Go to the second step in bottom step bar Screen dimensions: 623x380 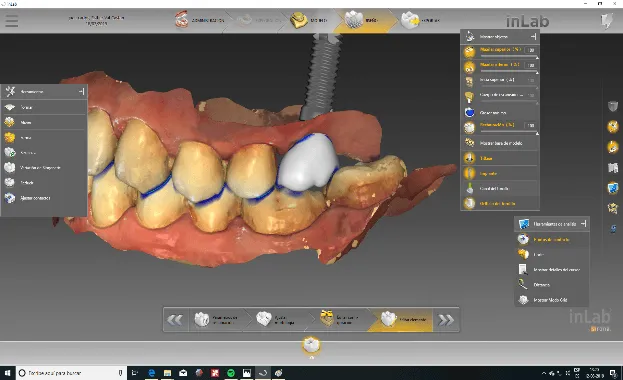(x=277, y=320)
